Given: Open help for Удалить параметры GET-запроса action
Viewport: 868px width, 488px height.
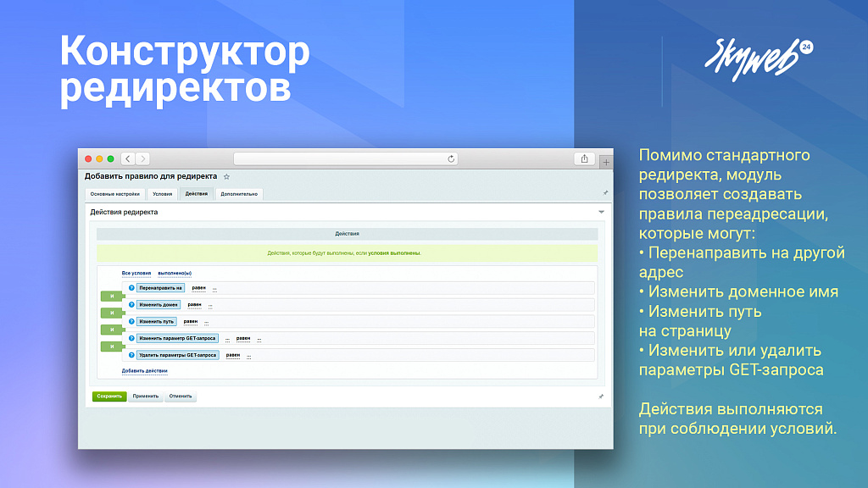Looking at the screenshot, I should pos(130,354).
